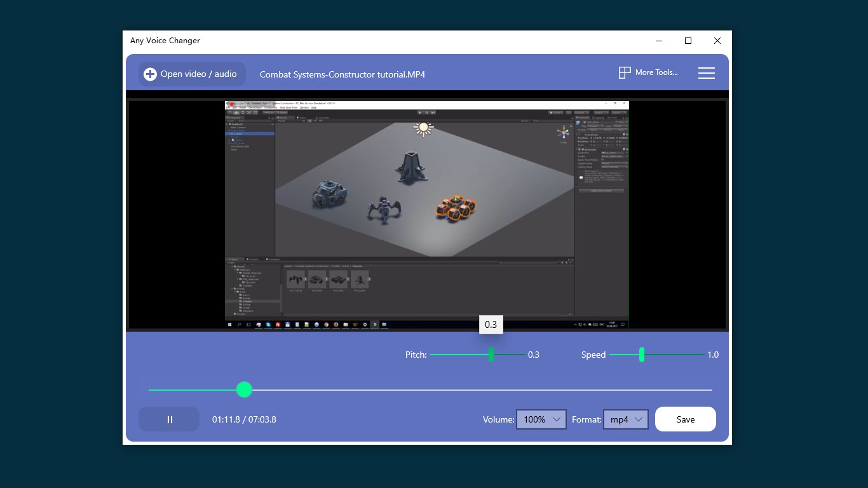868x488 pixels.
Task: Click the playback progress bar thumb
Action: (x=245, y=389)
